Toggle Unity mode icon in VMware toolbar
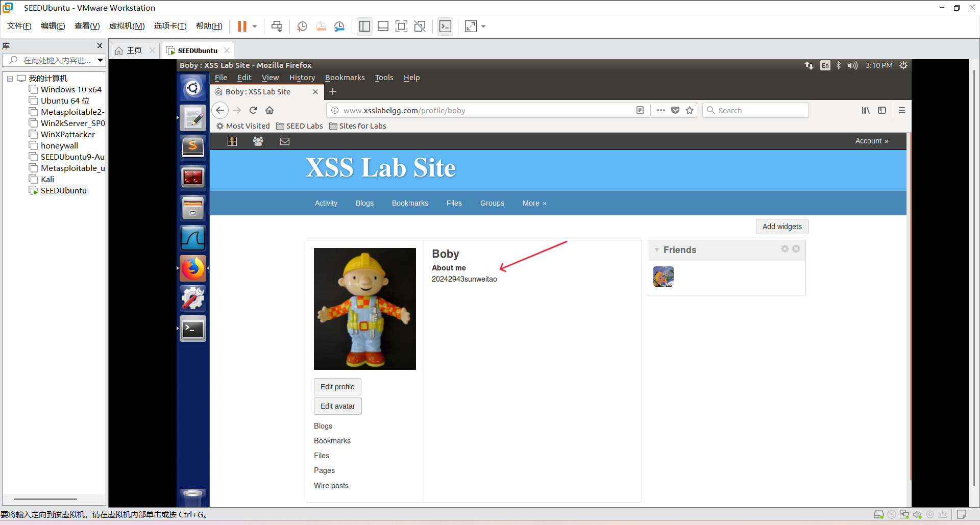Screen dimensions: 980x525 pyautogui.click(x=420, y=27)
